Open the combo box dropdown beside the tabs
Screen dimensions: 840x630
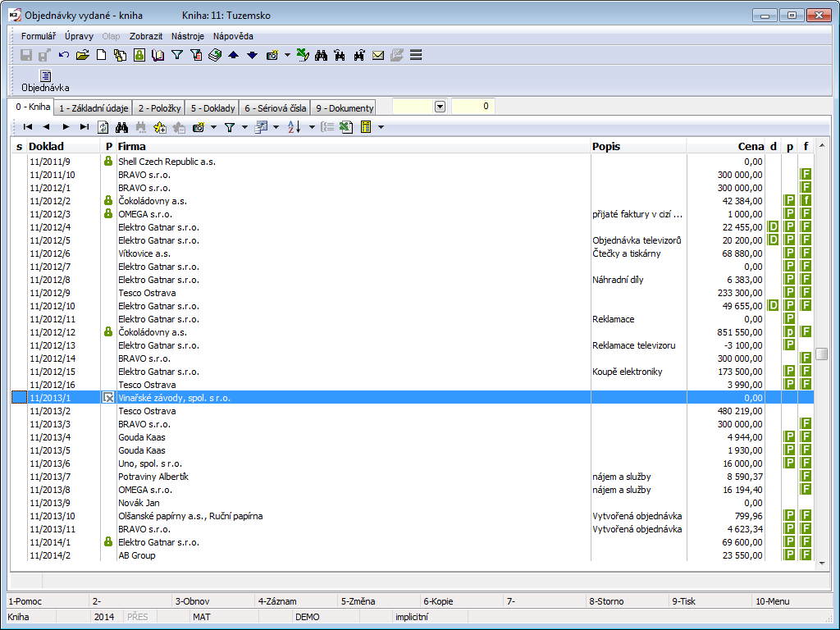(440, 107)
